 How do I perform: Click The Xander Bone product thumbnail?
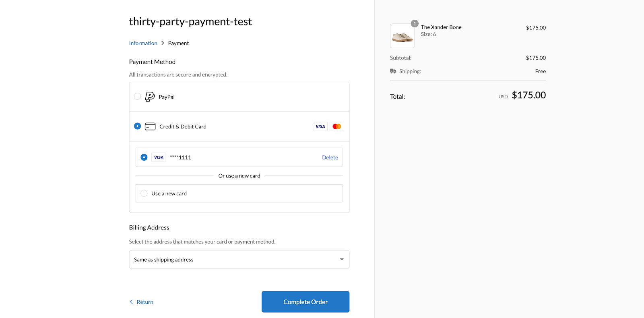click(x=402, y=35)
